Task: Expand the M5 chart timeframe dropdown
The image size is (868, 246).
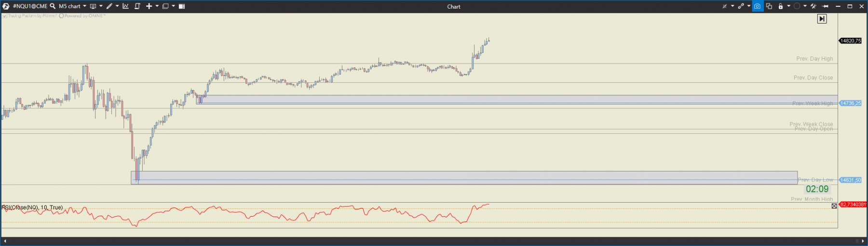Action: [x=84, y=6]
